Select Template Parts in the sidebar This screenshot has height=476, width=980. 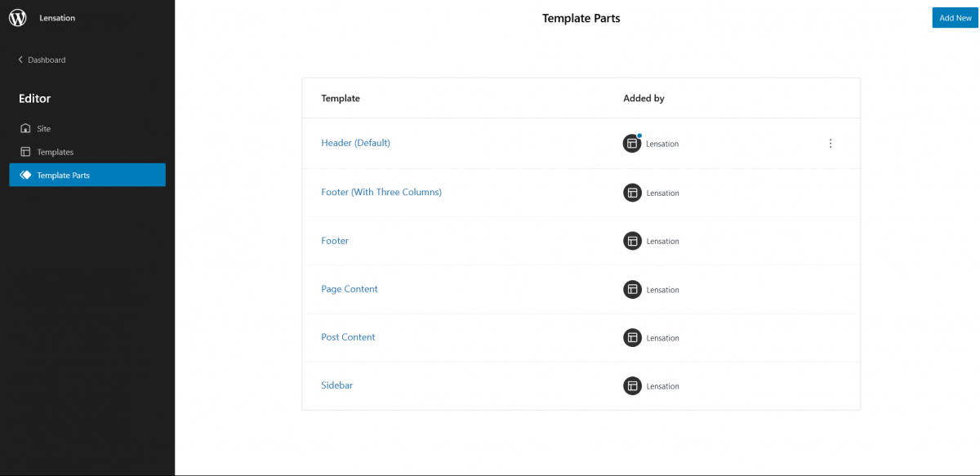click(x=63, y=175)
